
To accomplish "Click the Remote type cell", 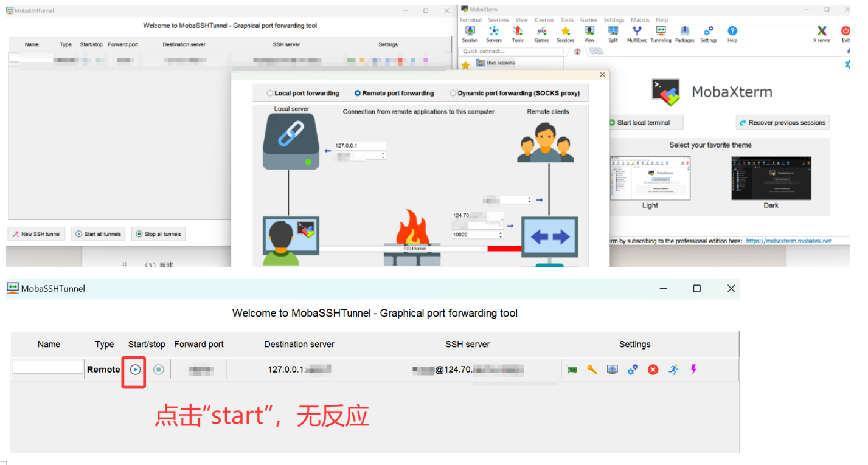I will coord(103,369).
